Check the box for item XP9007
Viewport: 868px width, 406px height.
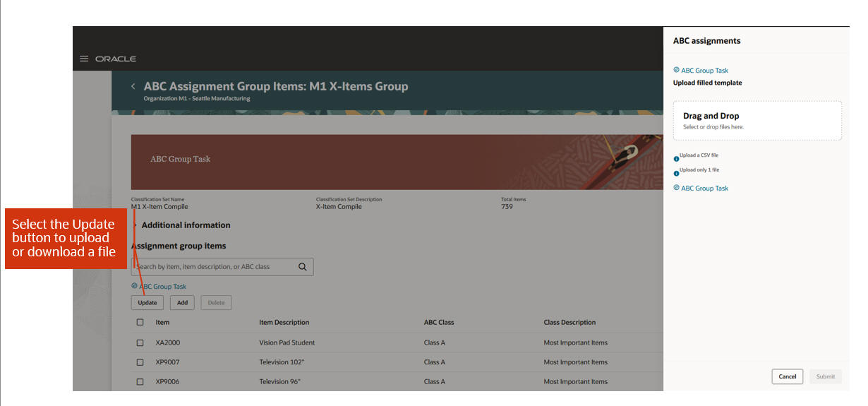[x=140, y=362]
